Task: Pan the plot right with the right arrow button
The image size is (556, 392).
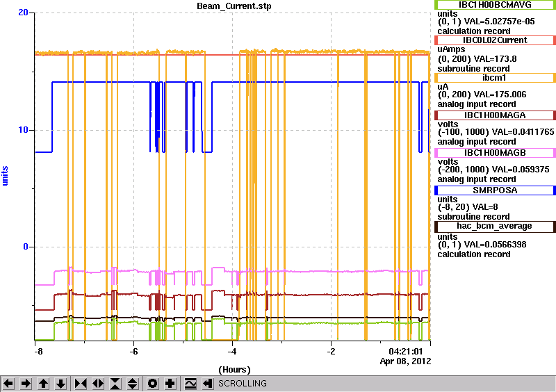Action: (x=26, y=384)
